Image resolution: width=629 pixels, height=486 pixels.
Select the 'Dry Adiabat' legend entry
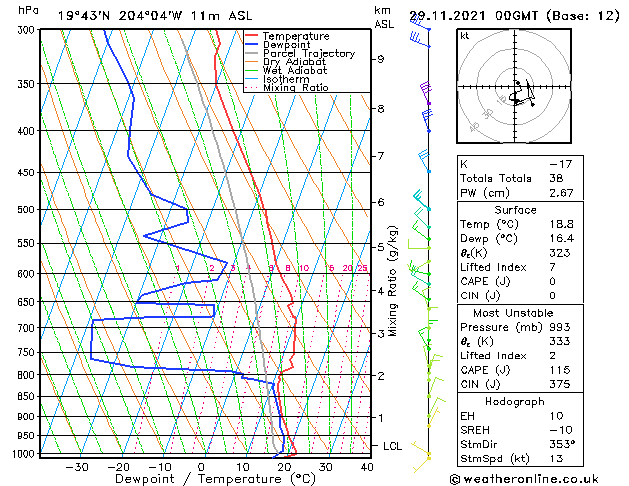pyautogui.click(x=294, y=62)
